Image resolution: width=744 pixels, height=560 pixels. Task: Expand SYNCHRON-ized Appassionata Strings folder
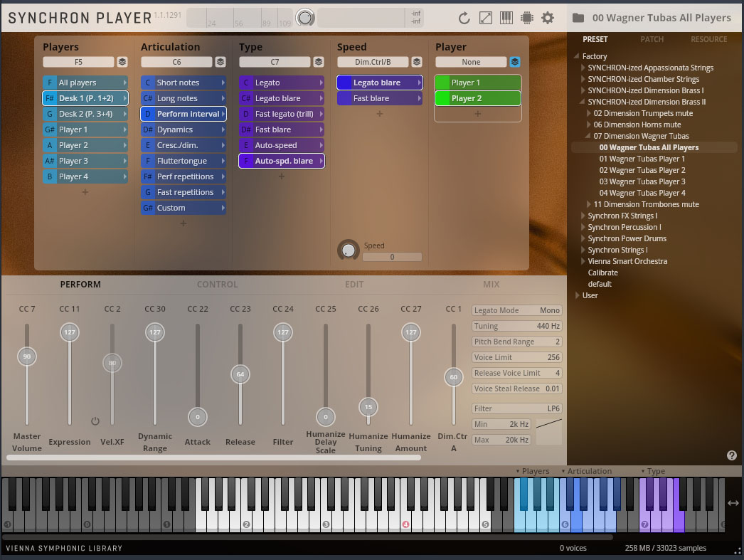583,68
